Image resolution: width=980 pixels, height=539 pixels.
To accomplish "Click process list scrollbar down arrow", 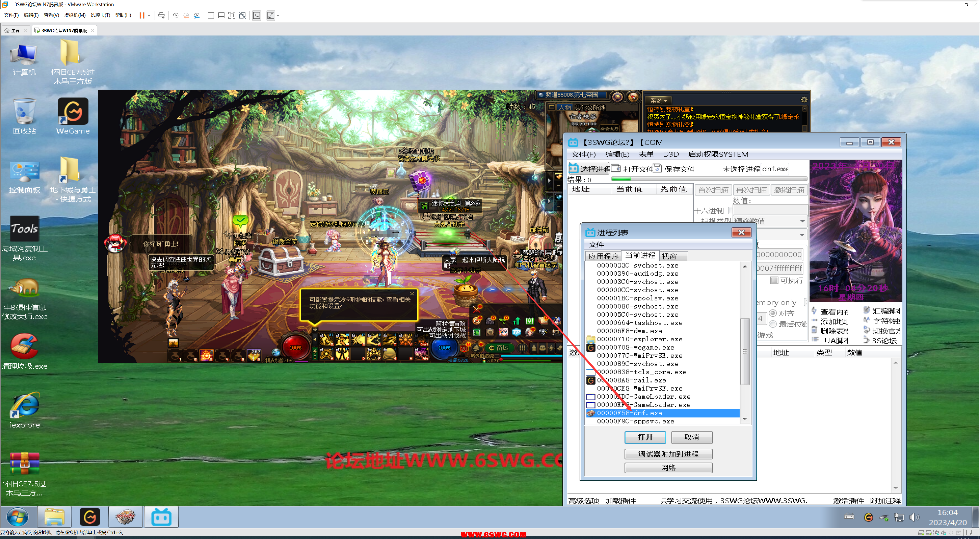I will pyautogui.click(x=744, y=419).
